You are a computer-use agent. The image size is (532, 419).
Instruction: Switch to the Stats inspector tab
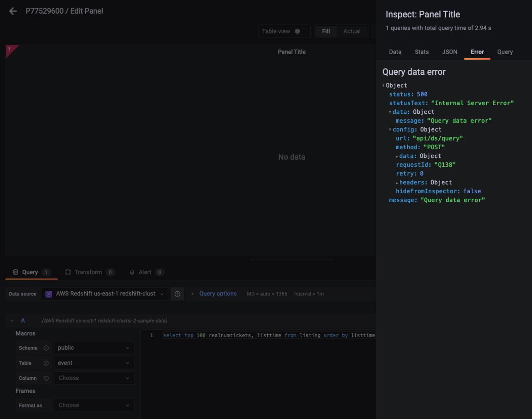click(421, 52)
